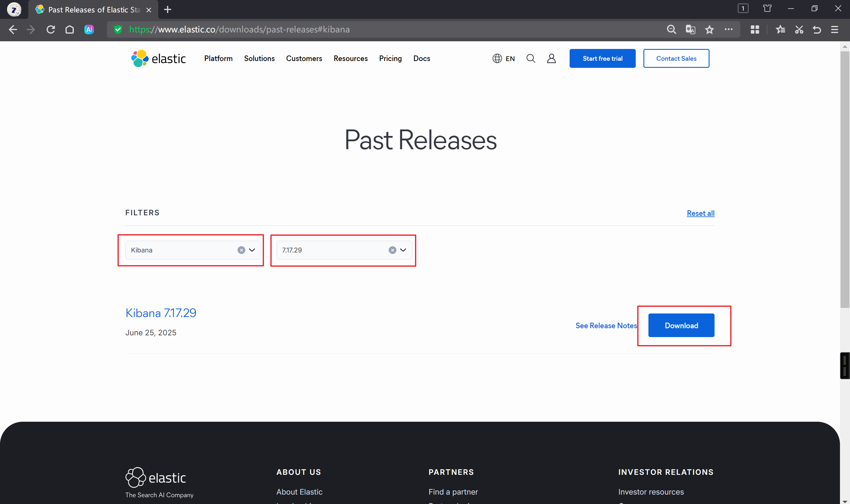
Task: Click the tab count indicator icon
Action: tap(743, 9)
